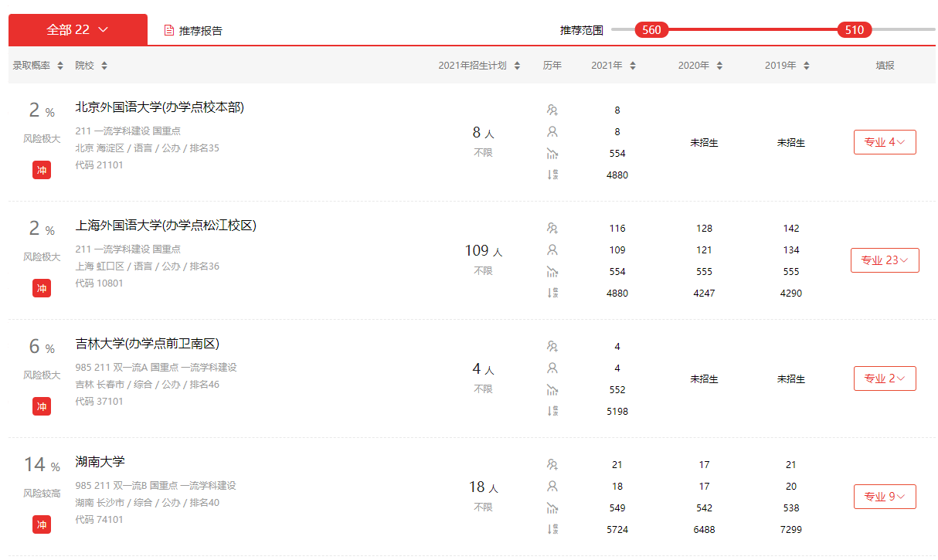Click the rank position arrow icon in 吉林大学 row
This screenshot has height=560, width=938.
[552, 411]
